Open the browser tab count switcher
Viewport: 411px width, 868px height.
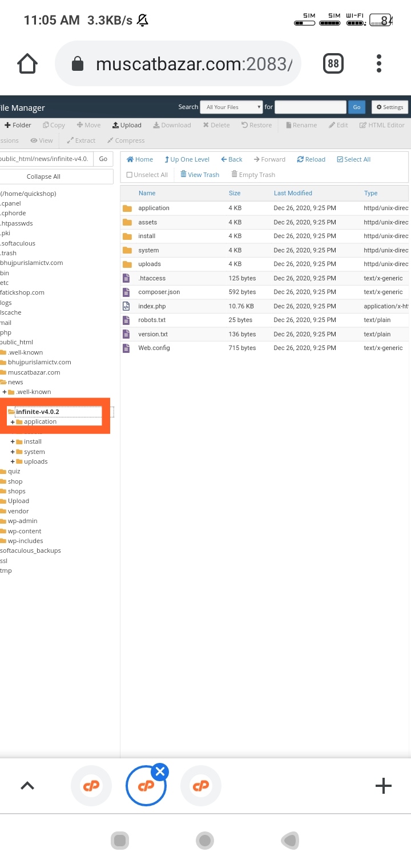333,63
